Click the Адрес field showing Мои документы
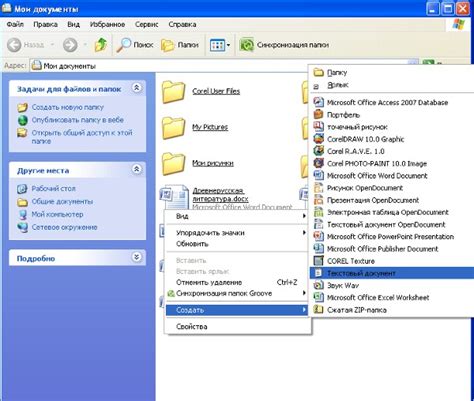 [x=220, y=66]
